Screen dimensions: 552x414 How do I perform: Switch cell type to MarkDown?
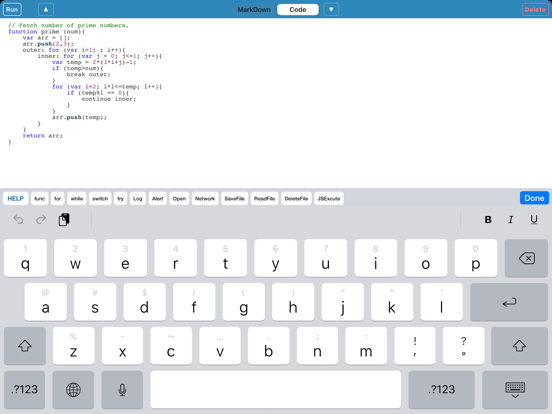[x=254, y=10]
